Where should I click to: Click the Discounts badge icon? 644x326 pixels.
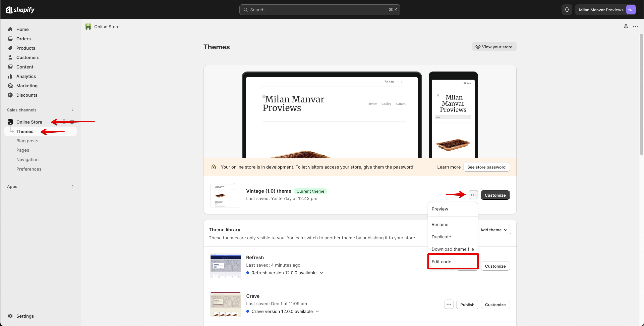pyautogui.click(x=10, y=95)
